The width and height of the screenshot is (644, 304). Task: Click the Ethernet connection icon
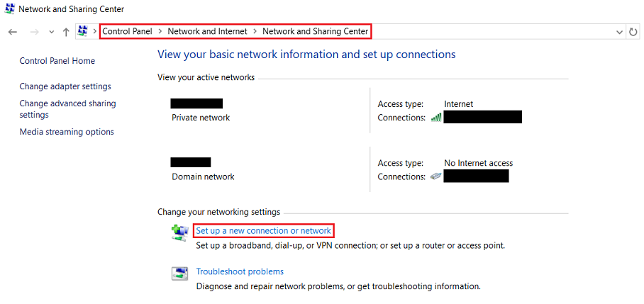[436, 176]
